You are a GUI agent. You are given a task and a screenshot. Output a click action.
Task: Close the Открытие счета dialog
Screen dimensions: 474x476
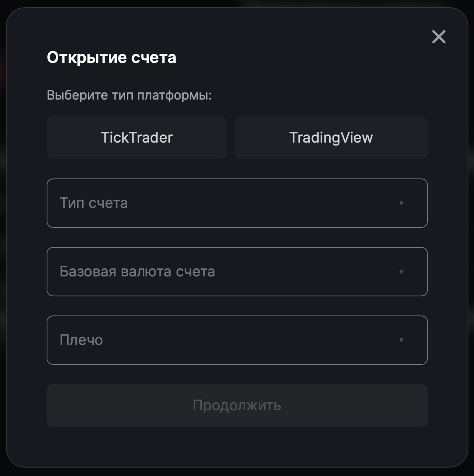coord(439,37)
